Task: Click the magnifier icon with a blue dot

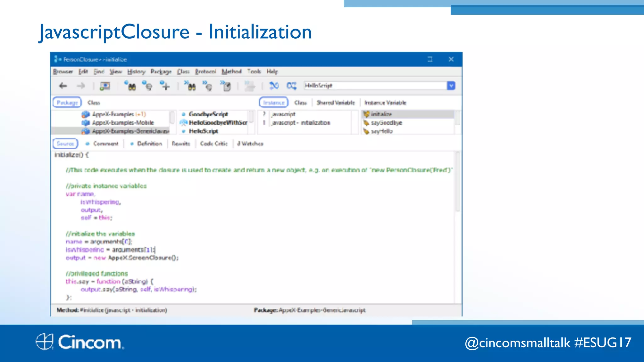Action: [x=147, y=85]
